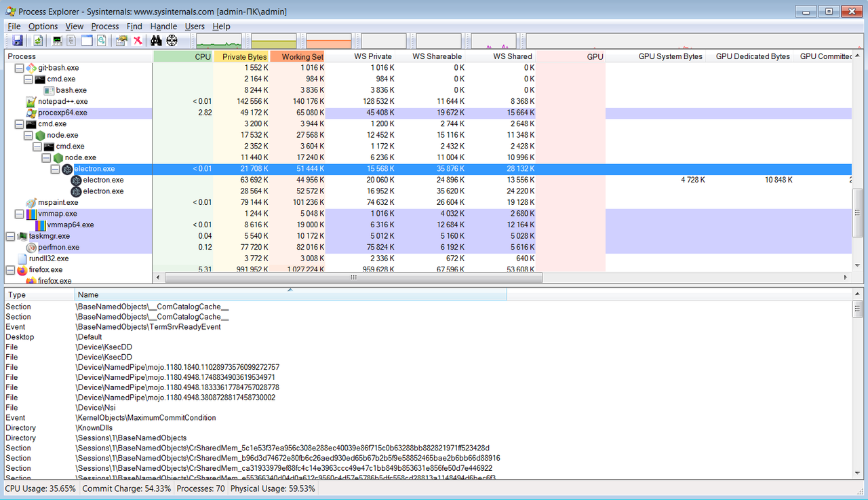Collapse the selected electron.exe tree node
This screenshot has width=868, height=500.
pyautogui.click(x=55, y=169)
